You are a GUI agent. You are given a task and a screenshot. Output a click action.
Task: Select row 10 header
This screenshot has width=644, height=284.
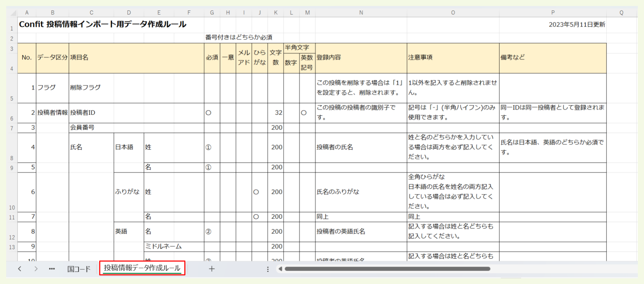pyautogui.click(x=12, y=192)
